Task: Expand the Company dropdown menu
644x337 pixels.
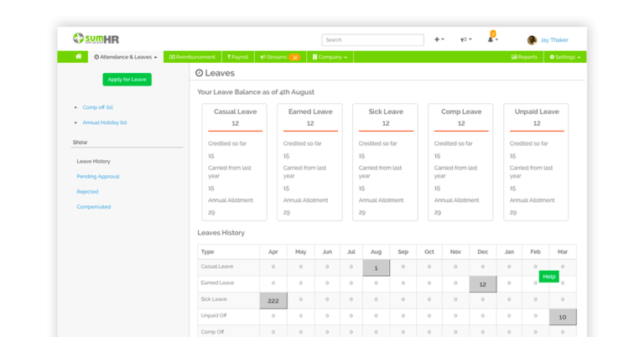Action: tap(330, 57)
